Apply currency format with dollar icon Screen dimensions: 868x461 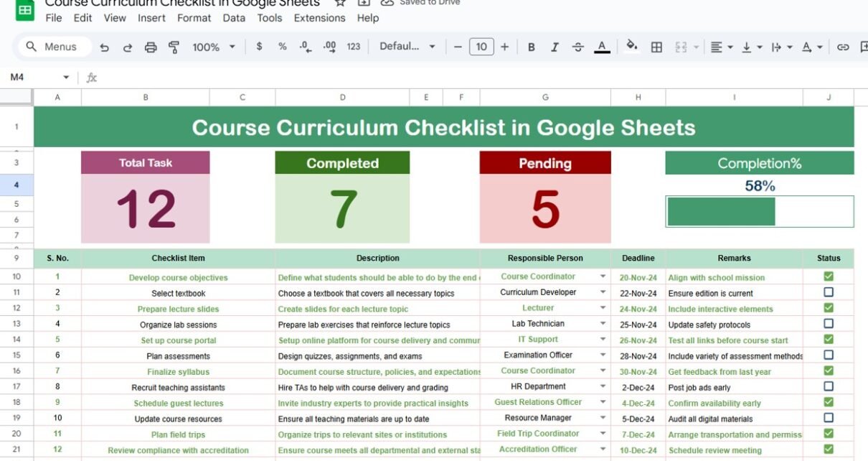point(259,47)
